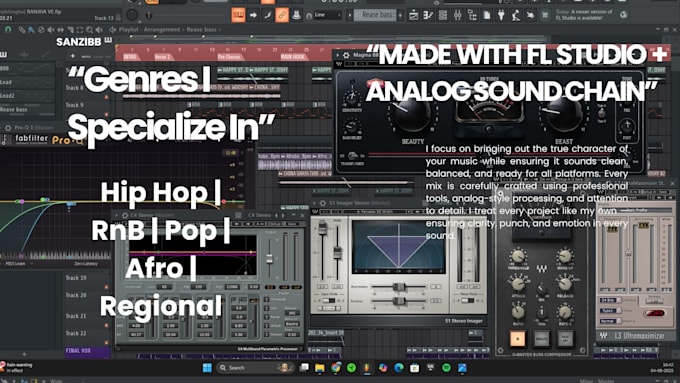Image resolution: width=680 pixels, height=383 pixels.
Task: Click the FL Studio update news notice
Action: tap(584, 15)
